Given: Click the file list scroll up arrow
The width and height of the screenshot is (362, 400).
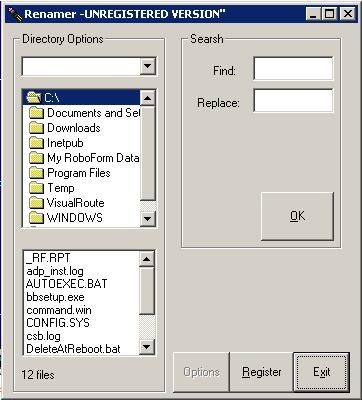Looking at the screenshot, I should pos(147,259).
